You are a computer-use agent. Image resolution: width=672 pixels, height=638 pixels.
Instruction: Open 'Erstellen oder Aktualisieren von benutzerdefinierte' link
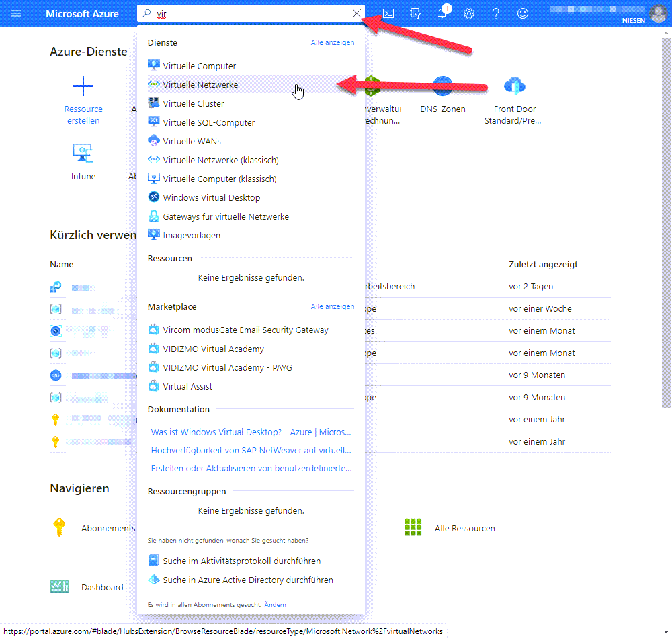pyautogui.click(x=251, y=469)
